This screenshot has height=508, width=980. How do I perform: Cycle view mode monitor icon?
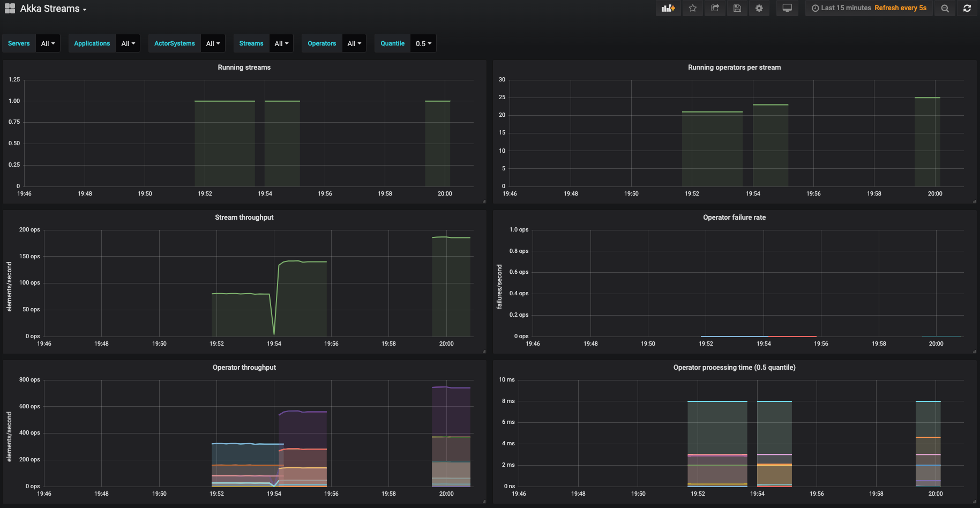tap(787, 8)
